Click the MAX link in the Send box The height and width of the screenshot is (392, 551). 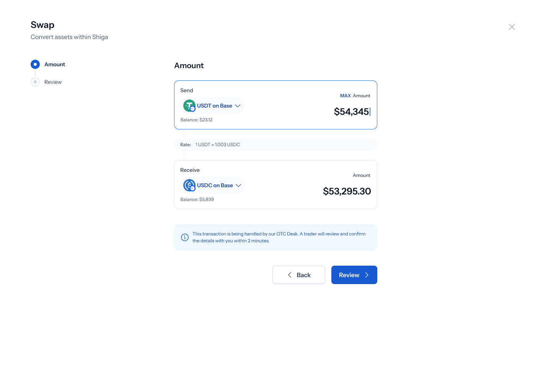point(346,96)
